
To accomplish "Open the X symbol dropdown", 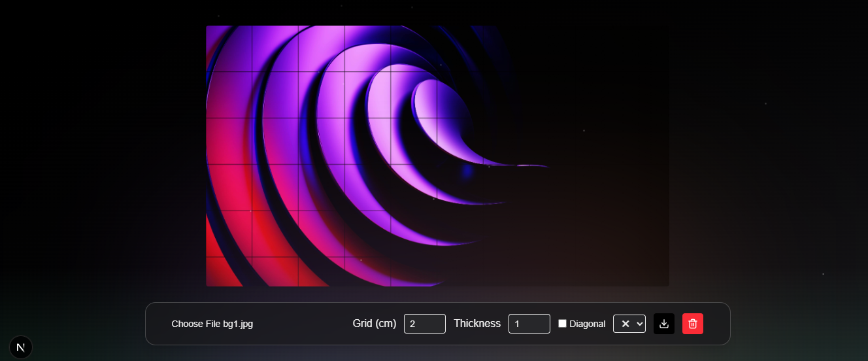I will coord(629,324).
